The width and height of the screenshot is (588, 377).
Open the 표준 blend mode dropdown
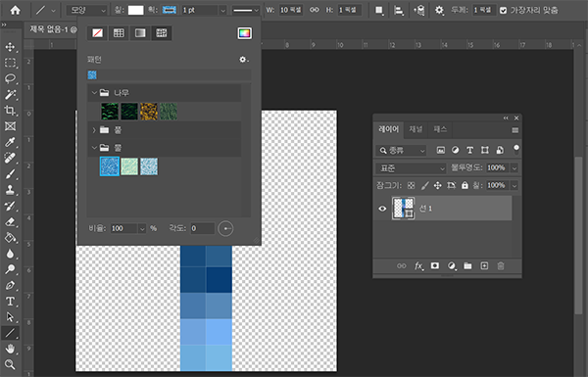click(411, 168)
